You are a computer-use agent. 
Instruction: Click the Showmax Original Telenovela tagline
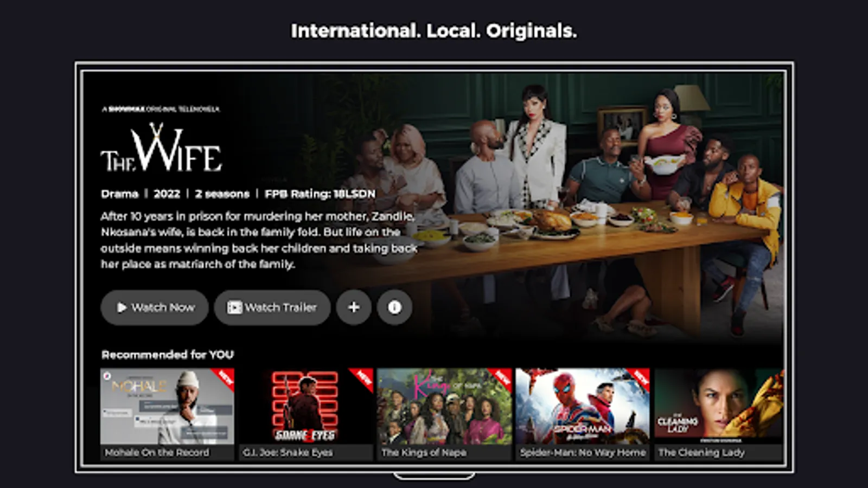[161, 109]
